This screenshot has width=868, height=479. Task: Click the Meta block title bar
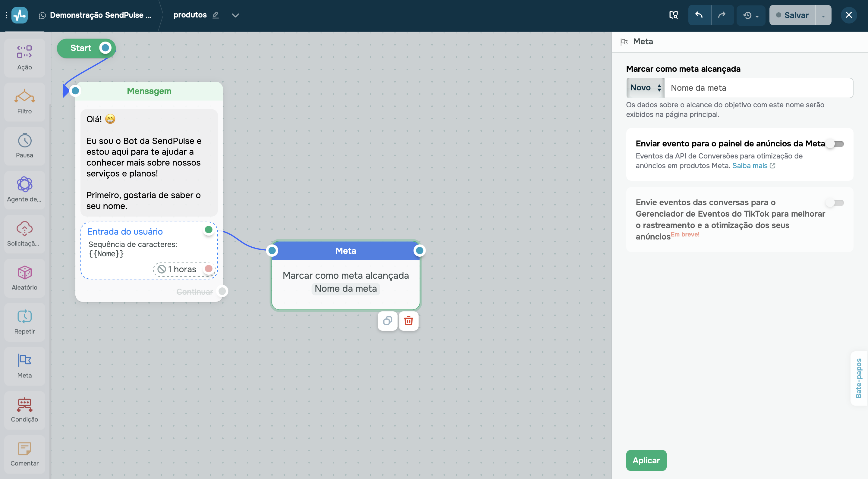[346, 251]
